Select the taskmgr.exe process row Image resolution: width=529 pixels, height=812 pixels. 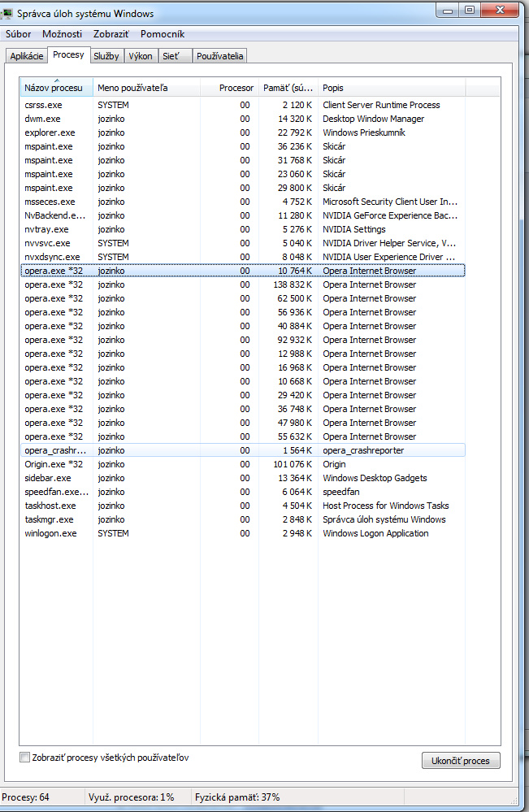pos(243,519)
